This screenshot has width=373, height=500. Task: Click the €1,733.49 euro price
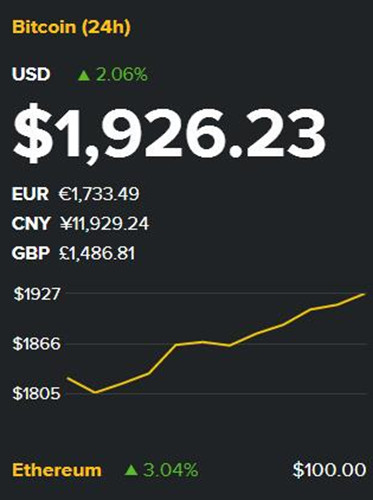(x=99, y=194)
